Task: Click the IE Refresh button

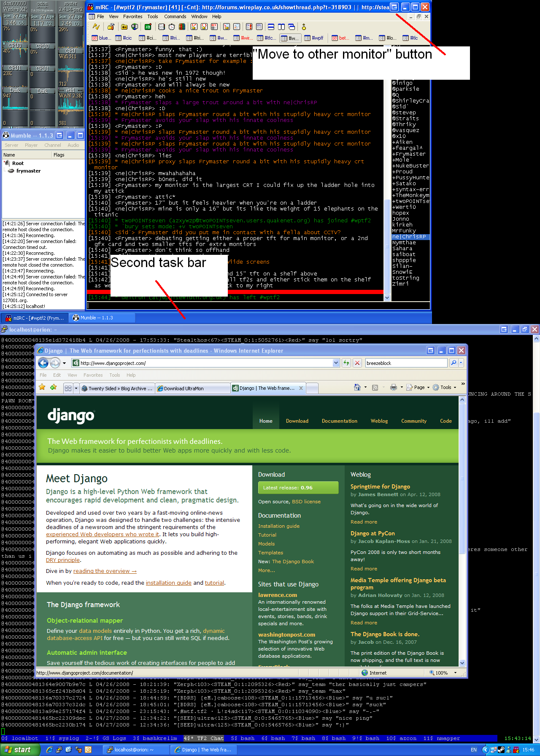Action: [346, 363]
